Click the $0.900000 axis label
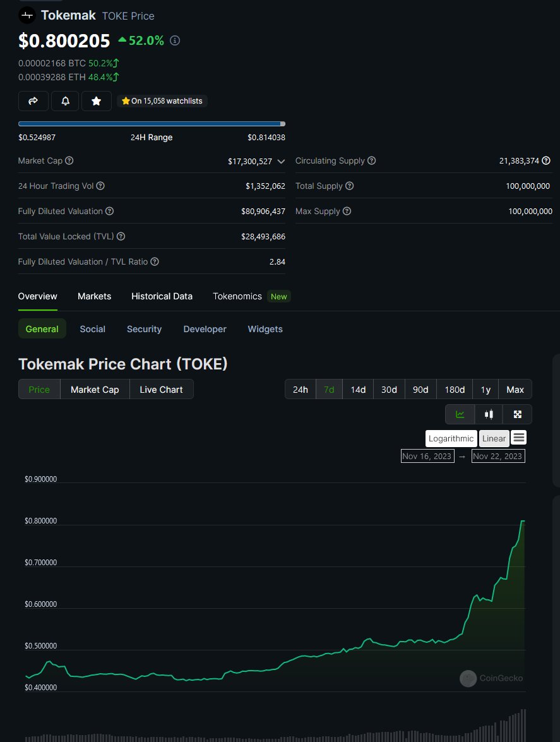 (x=40, y=479)
